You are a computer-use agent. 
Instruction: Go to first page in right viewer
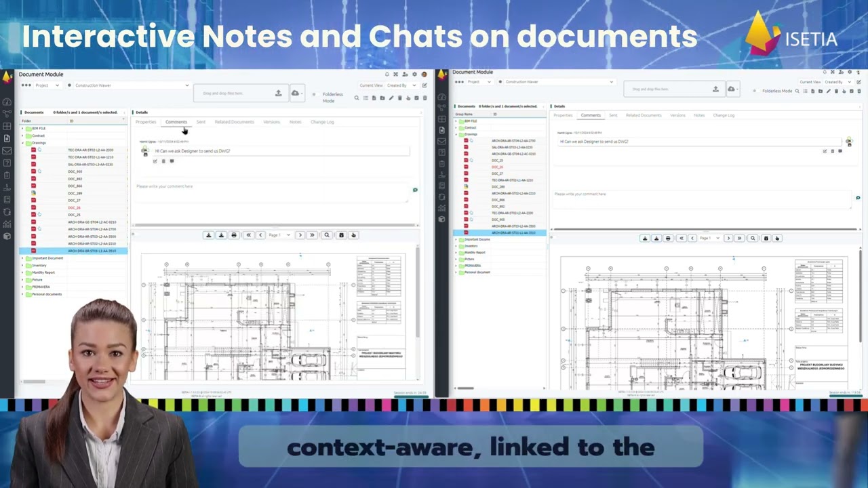(682, 239)
